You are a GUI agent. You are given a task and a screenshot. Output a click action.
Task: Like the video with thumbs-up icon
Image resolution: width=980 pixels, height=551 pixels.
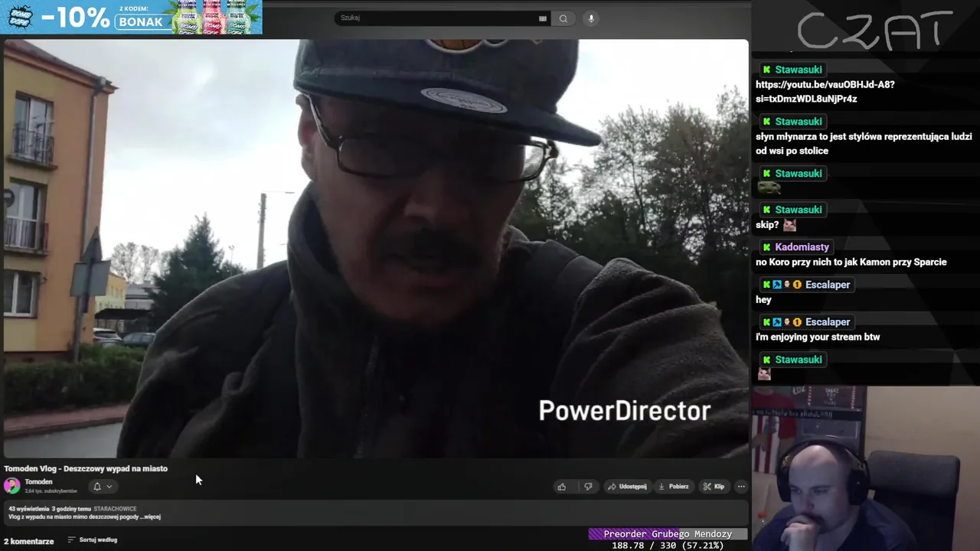point(562,487)
